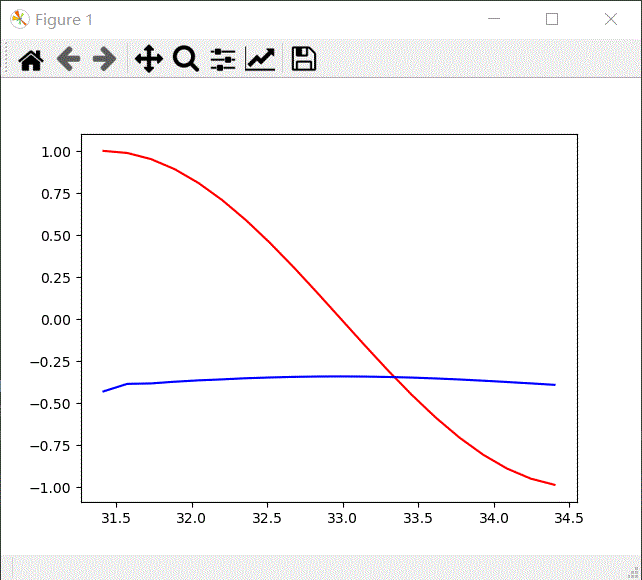Activate the Pan axes tool
642x580 pixels.
pos(149,59)
